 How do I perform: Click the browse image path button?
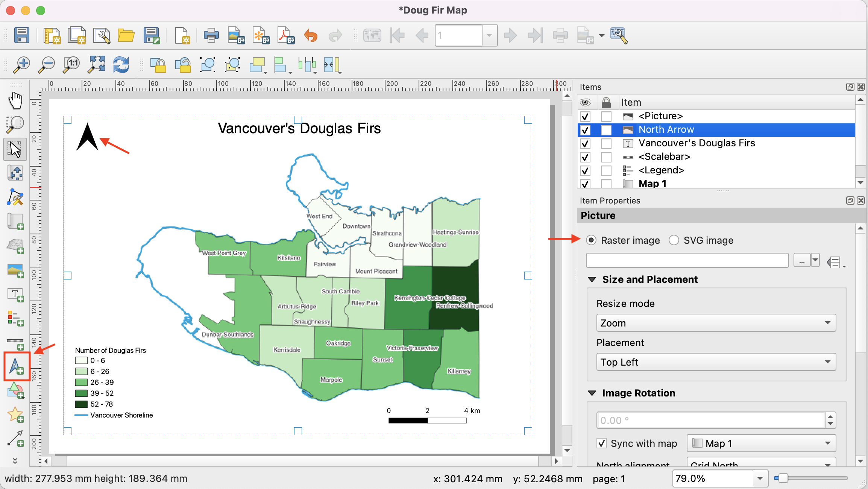pos(802,261)
